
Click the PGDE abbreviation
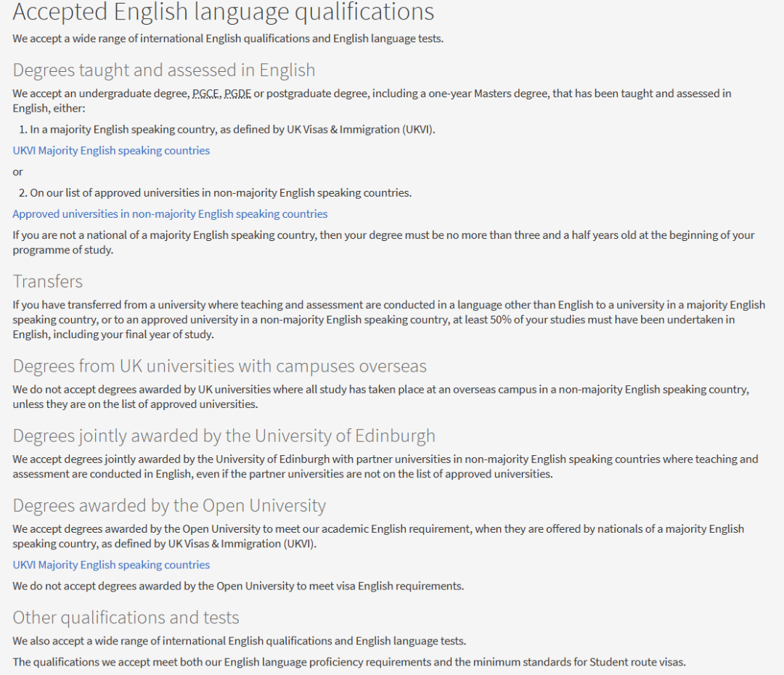237,94
